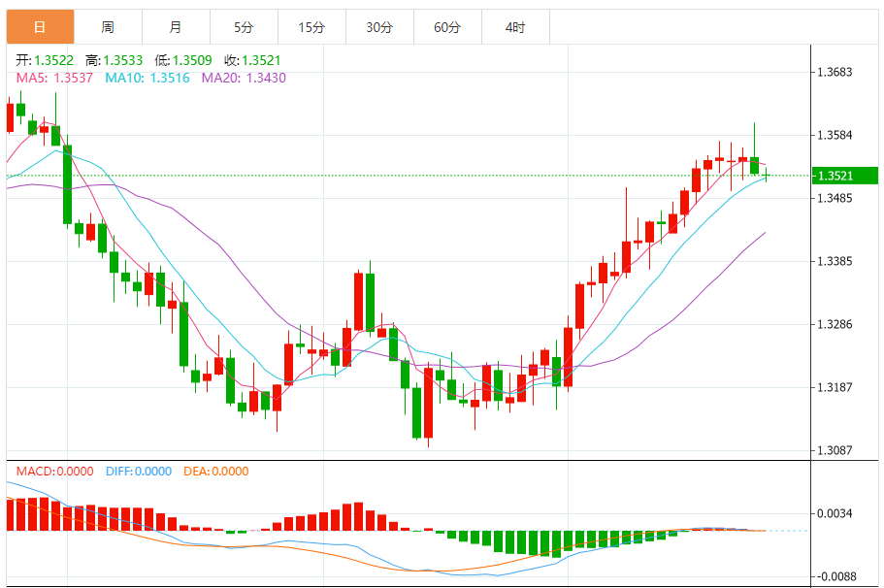The image size is (884, 588).
Task: Open the 30分 timeframe tab
Action: tap(380, 26)
